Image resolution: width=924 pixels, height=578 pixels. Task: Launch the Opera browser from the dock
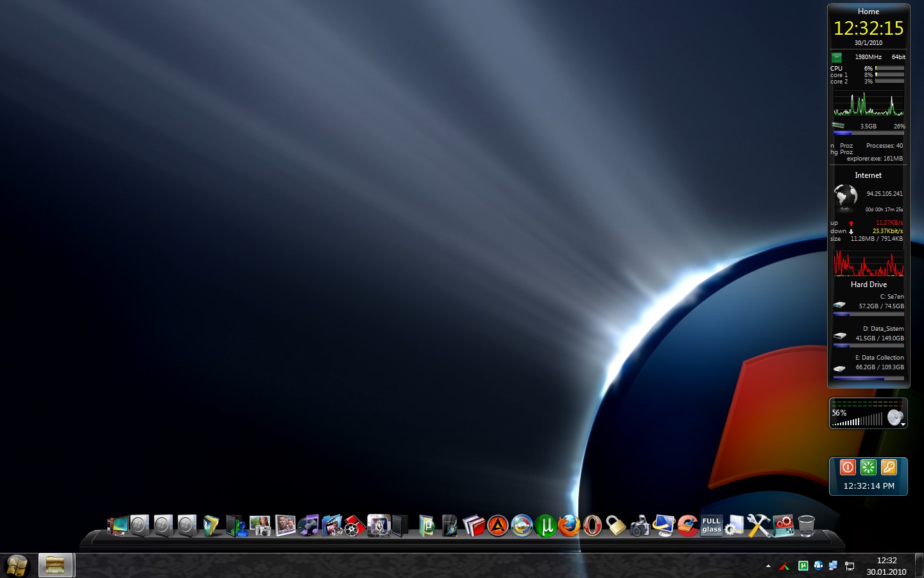pyautogui.click(x=592, y=526)
